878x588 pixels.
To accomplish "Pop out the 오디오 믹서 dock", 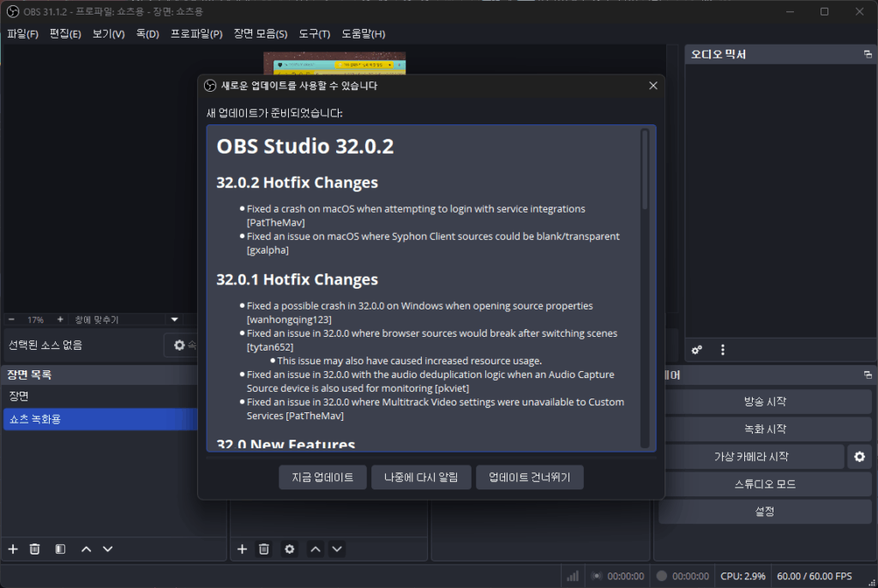I will pos(868,55).
